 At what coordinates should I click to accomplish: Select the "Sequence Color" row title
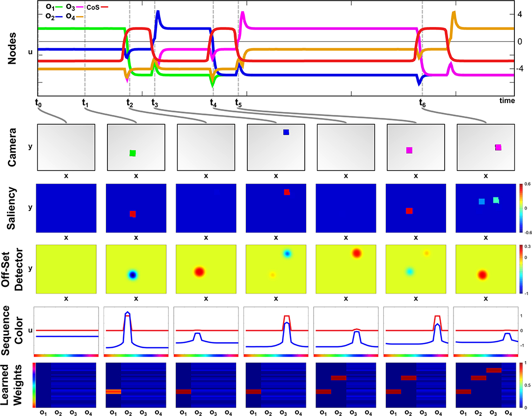tap(12, 331)
